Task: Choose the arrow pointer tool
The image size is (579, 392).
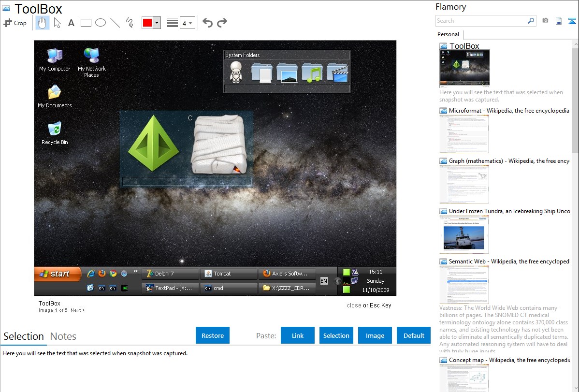Action: pyautogui.click(x=57, y=23)
